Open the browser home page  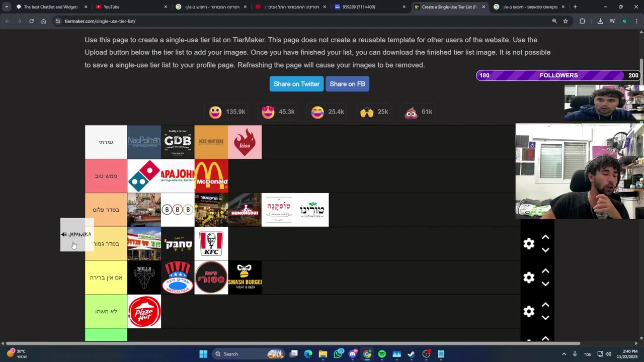coord(43,21)
